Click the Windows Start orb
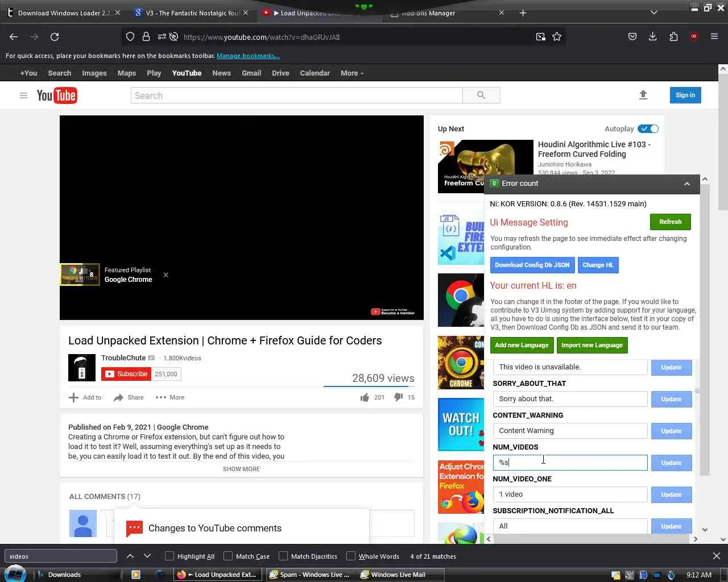Image resolution: width=728 pixels, height=582 pixels. tap(15, 574)
